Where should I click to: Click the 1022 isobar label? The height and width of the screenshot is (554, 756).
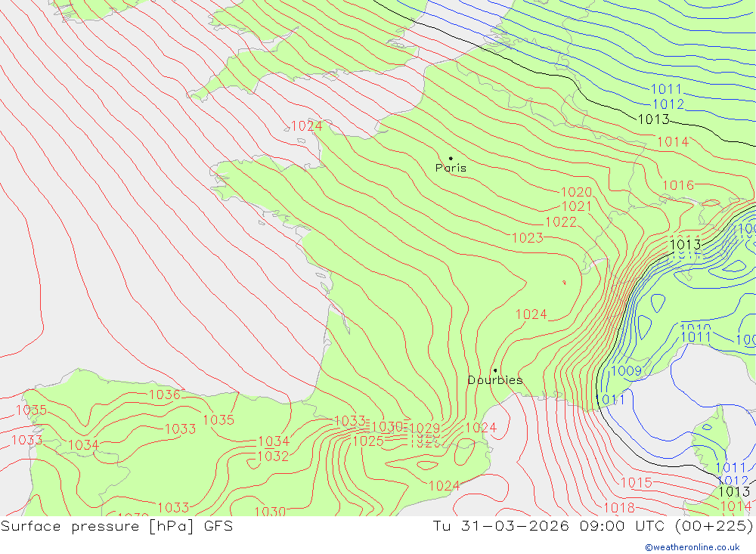(x=561, y=222)
